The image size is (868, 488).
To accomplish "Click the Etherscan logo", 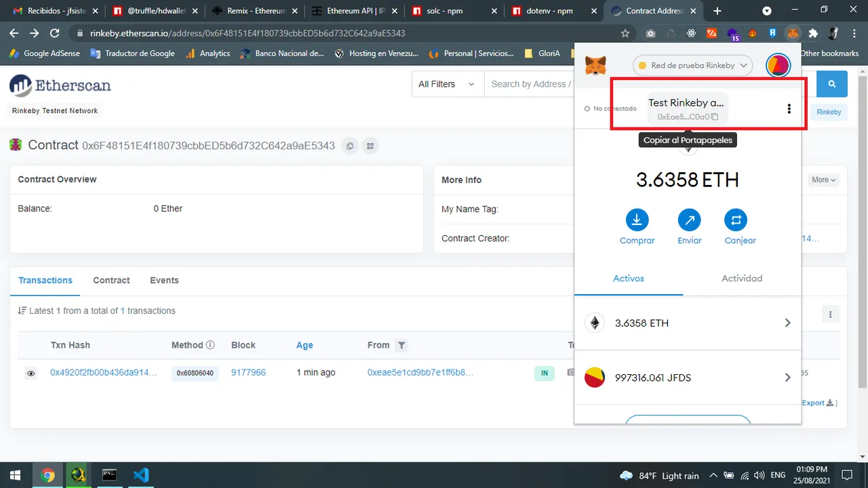I will [x=60, y=85].
